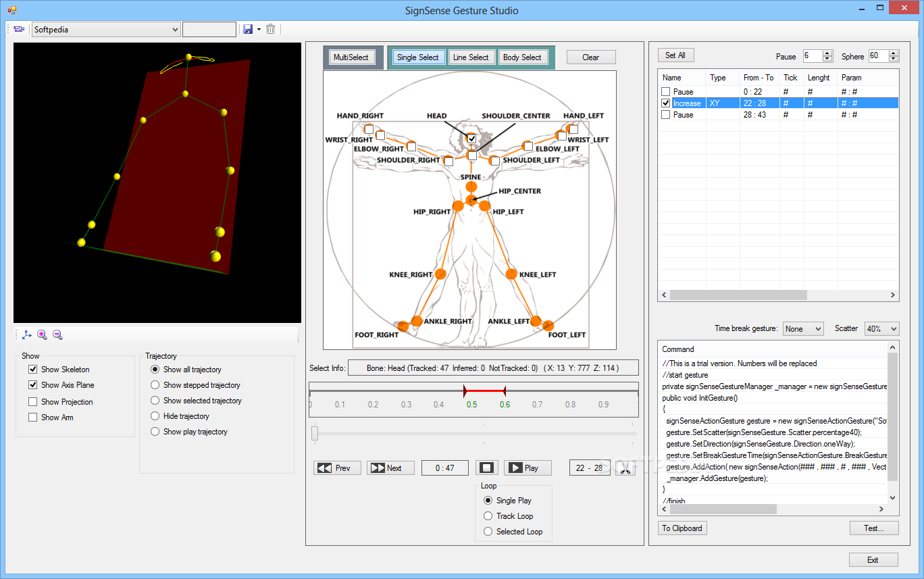Go to the previous frame with Prev

tap(337, 468)
